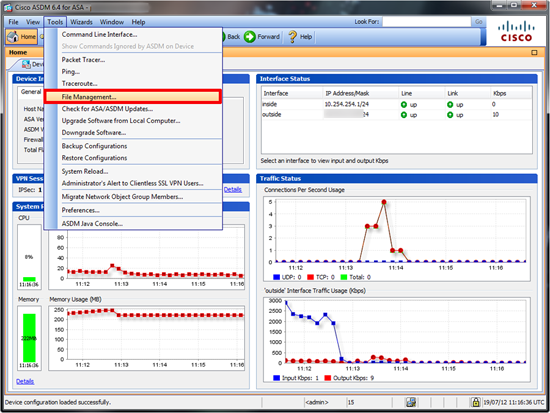550x413 pixels.
Task: Choose Packet Tracer from Tools menu
Action: 133,60
